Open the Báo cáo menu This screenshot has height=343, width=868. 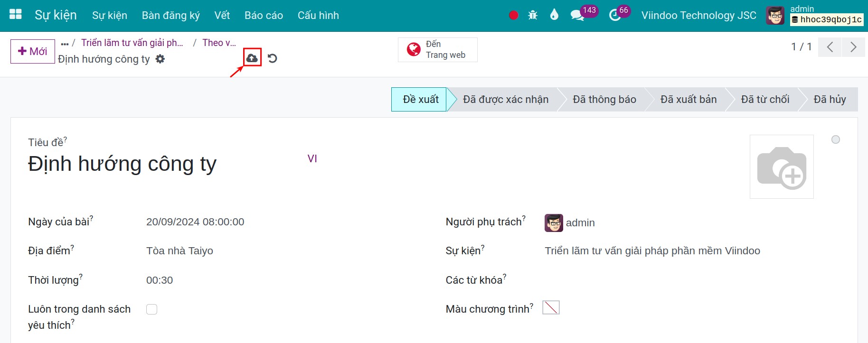pyautogui.click(x=264, y=15)
